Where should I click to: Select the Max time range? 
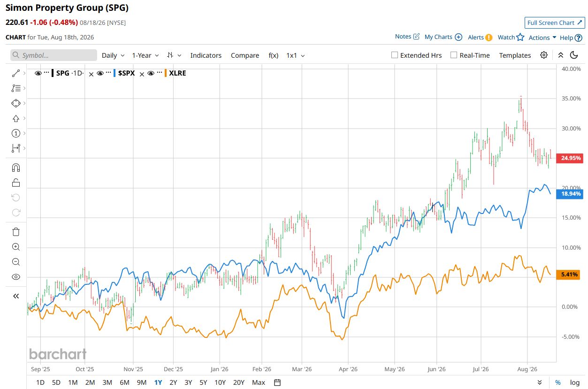click(259, 382)
